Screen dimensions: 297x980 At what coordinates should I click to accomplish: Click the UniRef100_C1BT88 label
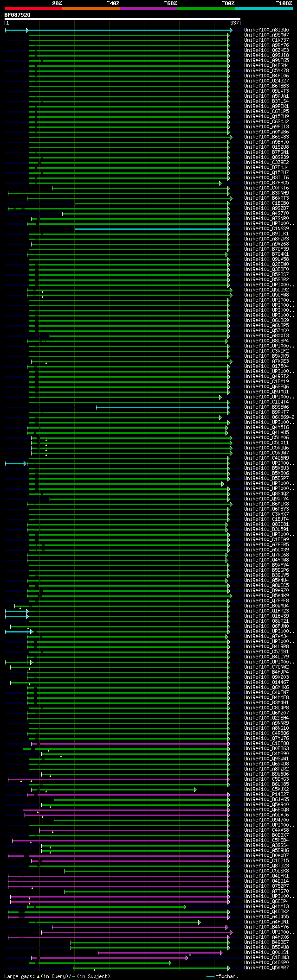266,744
